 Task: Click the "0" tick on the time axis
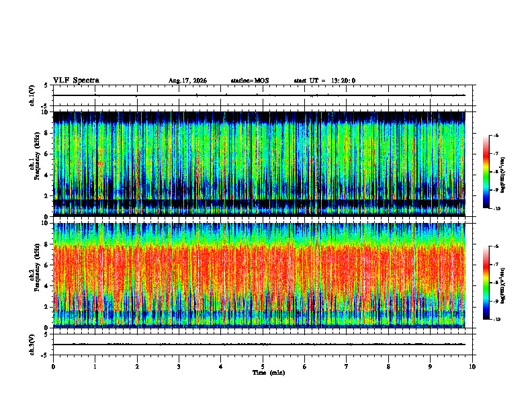(x=53, y=367)
